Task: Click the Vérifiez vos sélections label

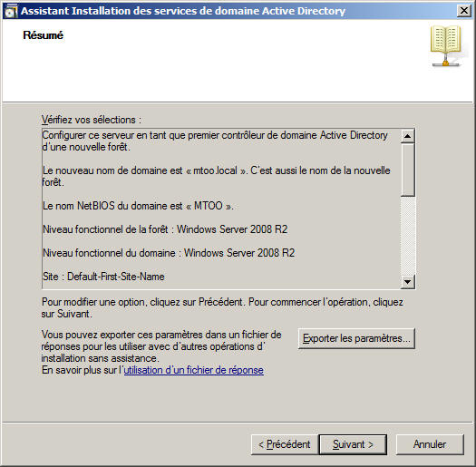Action: (x=92, y=120)
